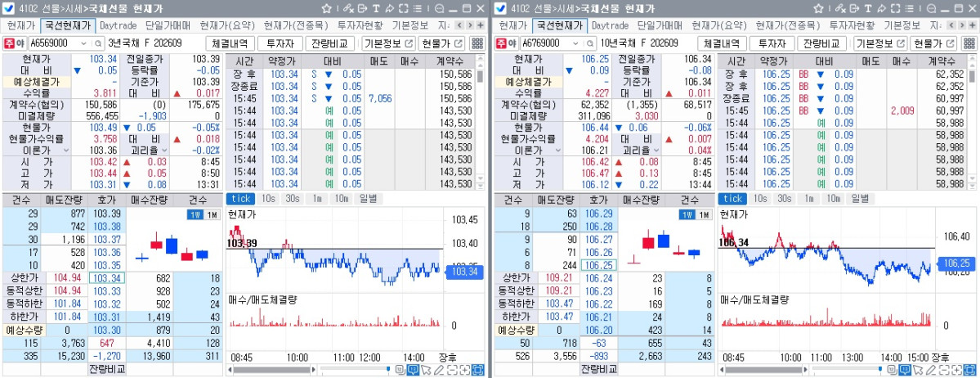Open the list menu icon in left window title bar
Viewport: 980px width, 378px height.
[x=418, y=9]
